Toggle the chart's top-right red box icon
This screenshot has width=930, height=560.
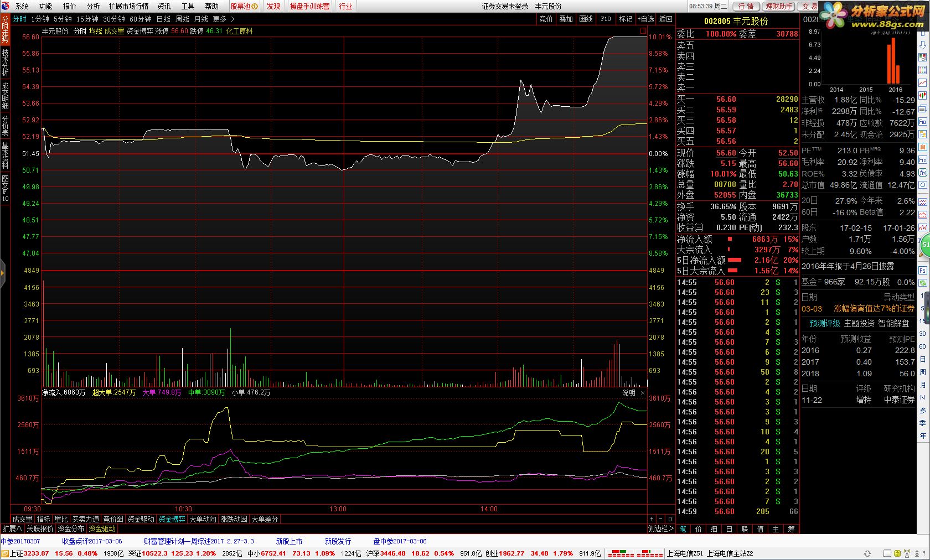click(643, 31)
